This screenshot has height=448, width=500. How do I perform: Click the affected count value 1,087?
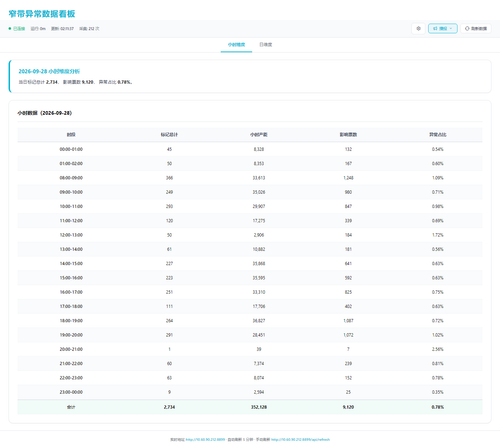tap(348, 321)
